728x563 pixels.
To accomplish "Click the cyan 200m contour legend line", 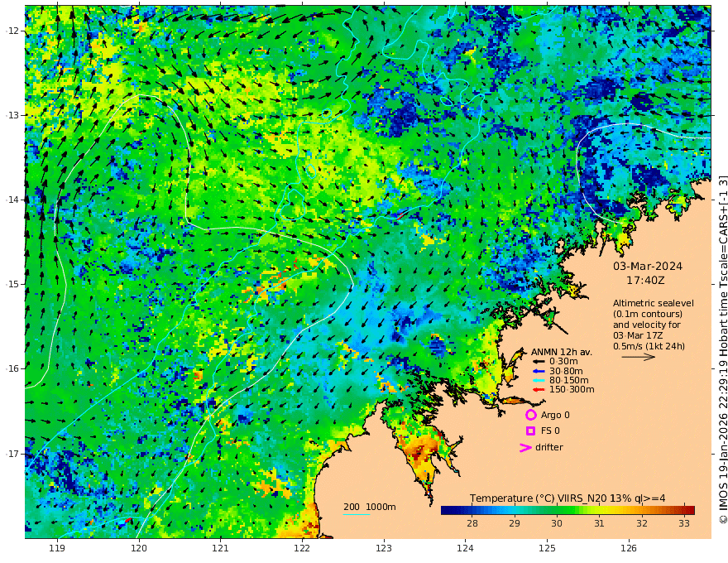I will [357, 514].
